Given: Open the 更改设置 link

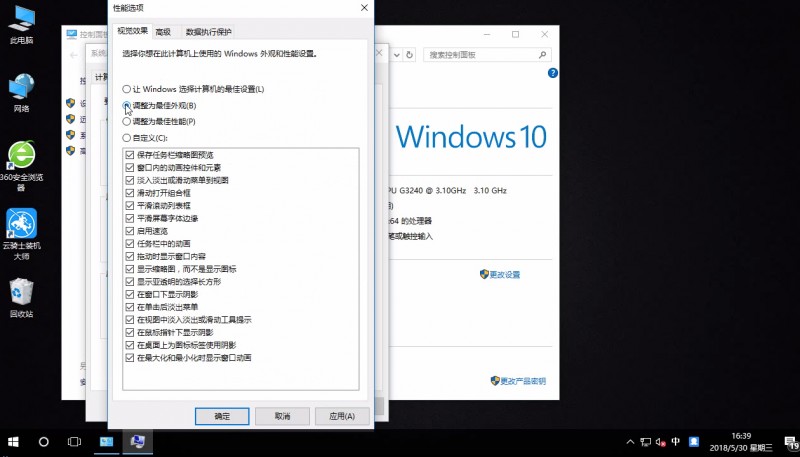Looking at the screenshot, I should point(505,274).
